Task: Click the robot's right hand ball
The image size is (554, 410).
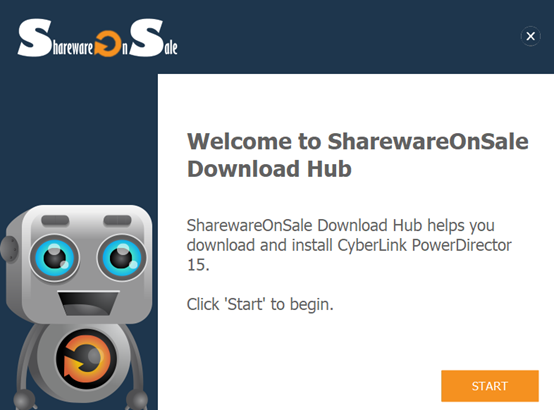Action: pos(137,400)
